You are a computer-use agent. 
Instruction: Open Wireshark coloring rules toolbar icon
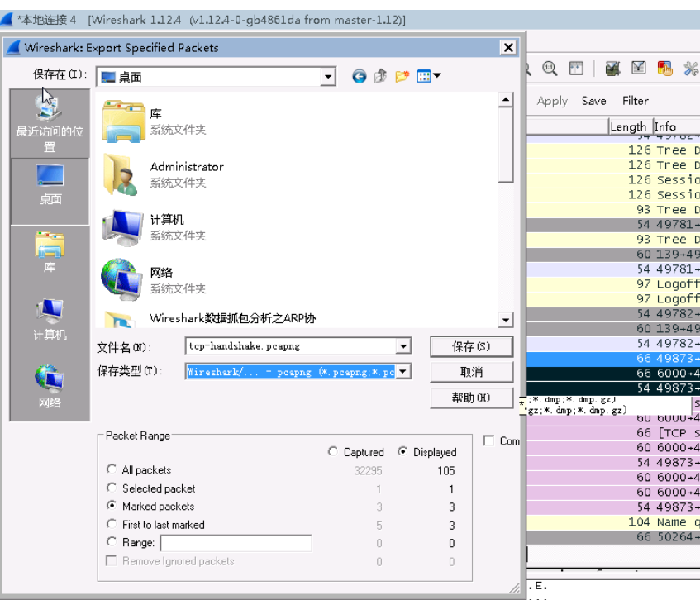664,69
